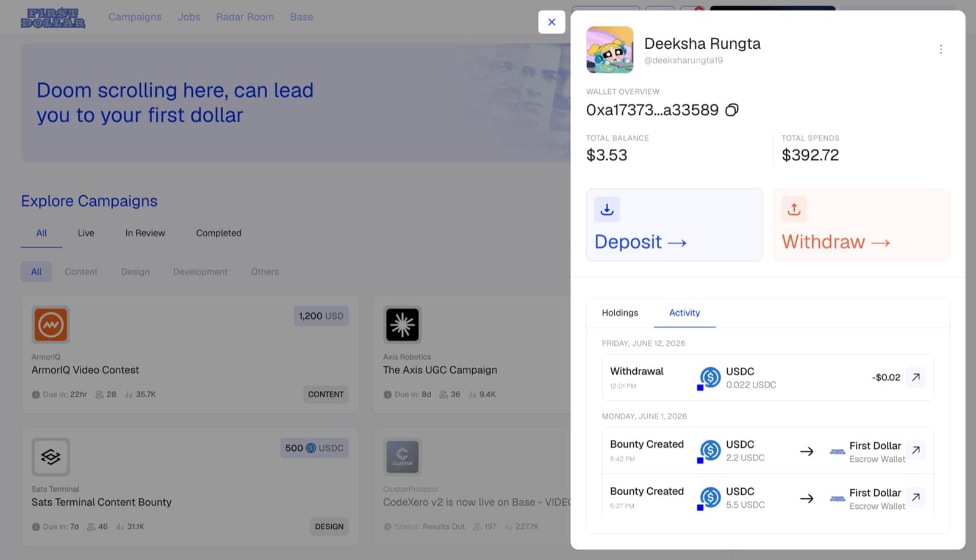Click the ArmorIQ campaign logo

pos(51,325)
